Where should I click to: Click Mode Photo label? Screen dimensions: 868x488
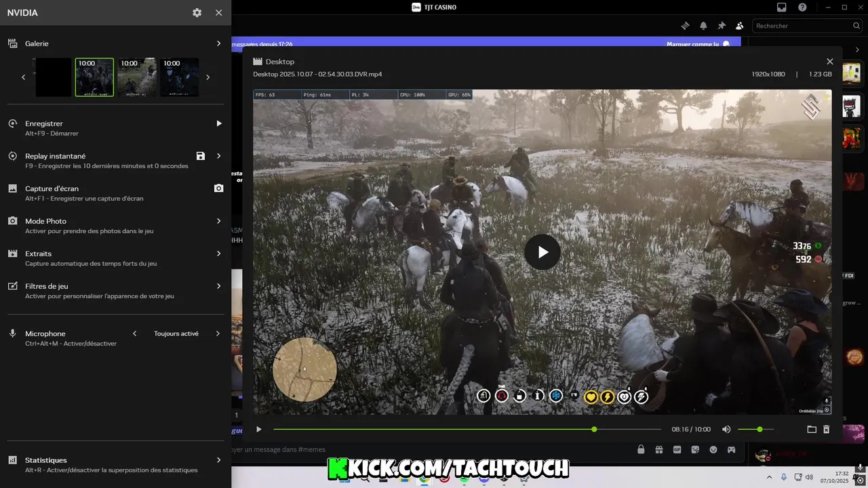tap(46, 221)
